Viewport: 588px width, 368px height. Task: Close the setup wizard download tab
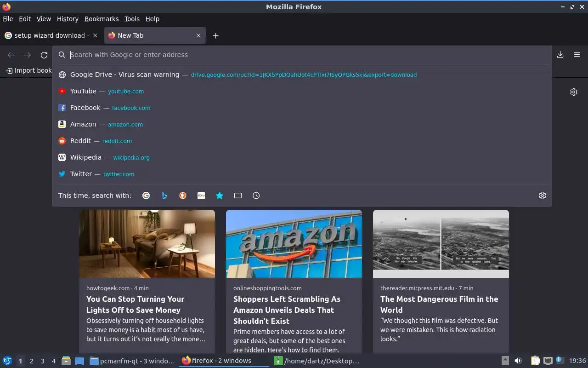point(95,35)
